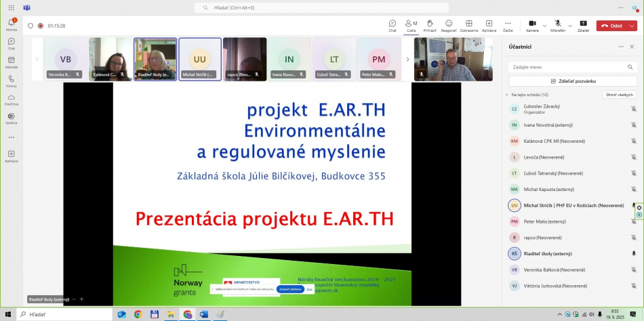644x321 pixels.
Task: Click the Zdieľať pozvánku button
Action: 573,81
